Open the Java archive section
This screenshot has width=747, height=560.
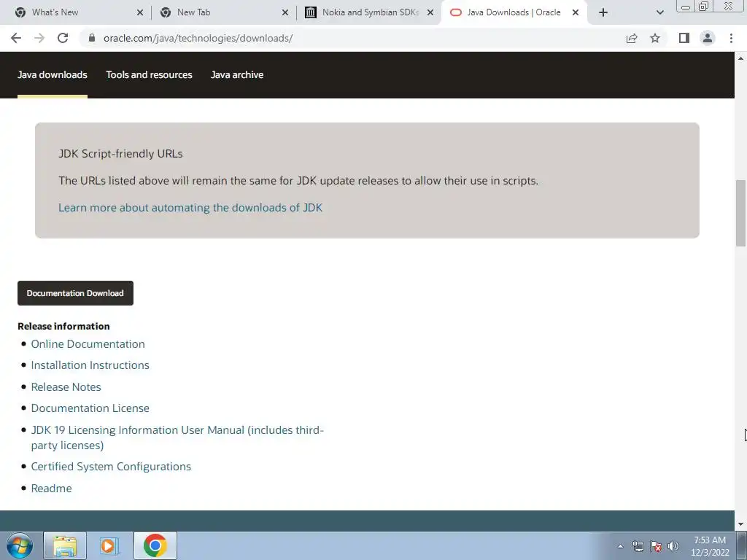click(x=237, y=75)
